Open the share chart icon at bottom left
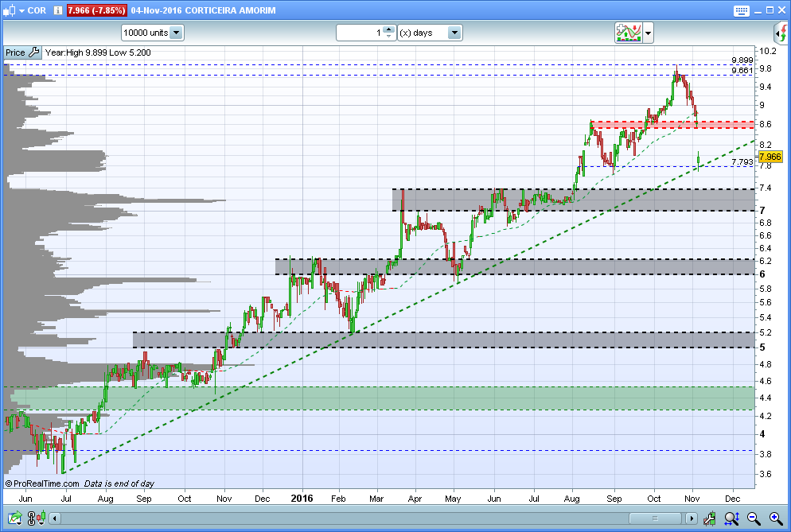Screen dimensions: 791x532 (14, 518)
